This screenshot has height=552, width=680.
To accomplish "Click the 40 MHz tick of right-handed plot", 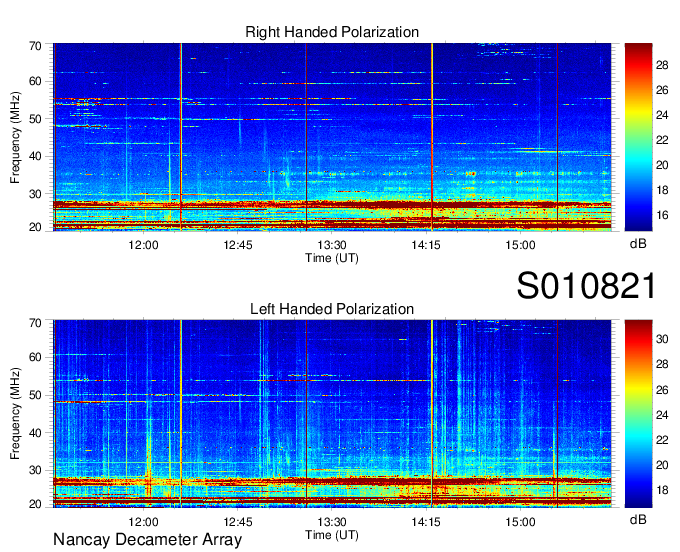I will (x=36, y=156).
